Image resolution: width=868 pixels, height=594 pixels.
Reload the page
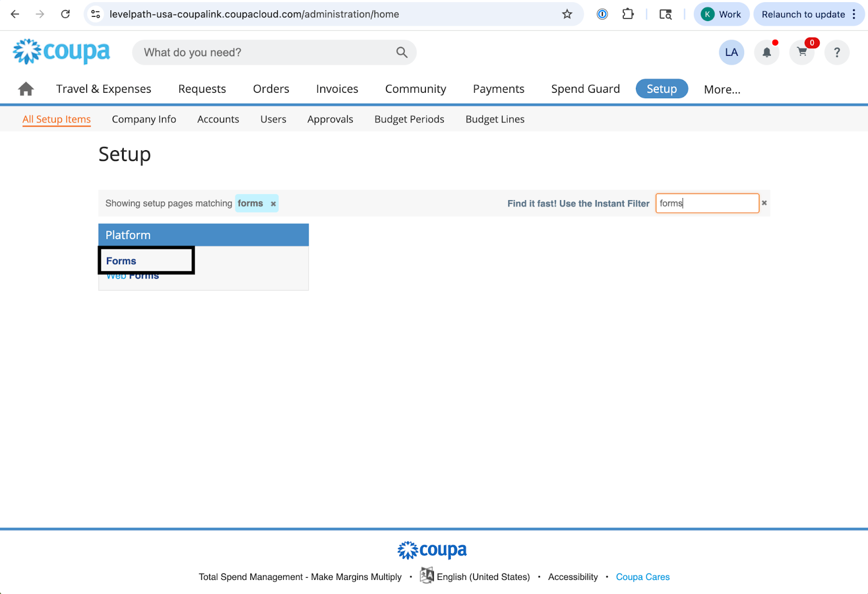coord(66,14)
